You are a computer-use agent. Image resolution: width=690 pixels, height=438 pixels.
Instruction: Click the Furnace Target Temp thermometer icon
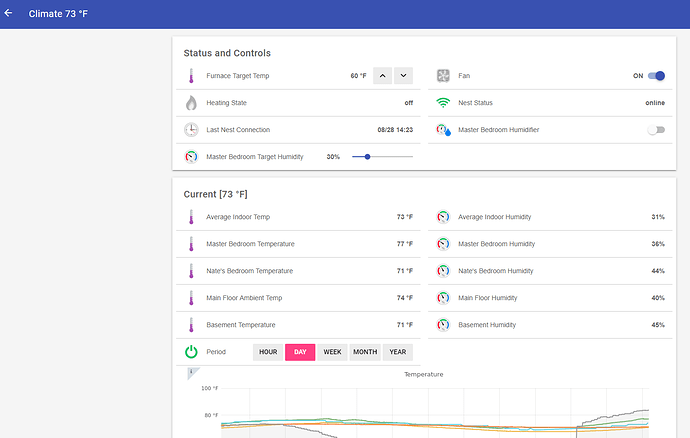(x=191, y=76)
